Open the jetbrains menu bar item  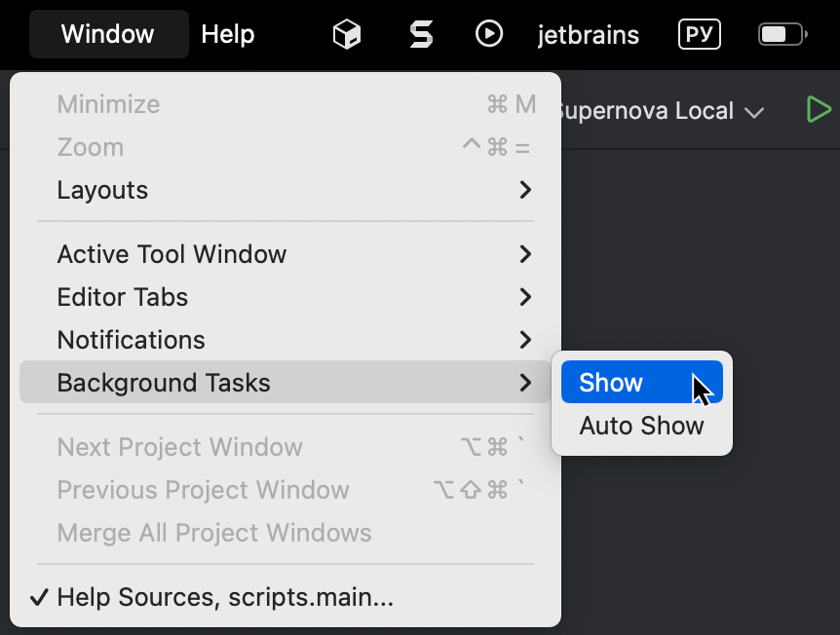[589, 34]
